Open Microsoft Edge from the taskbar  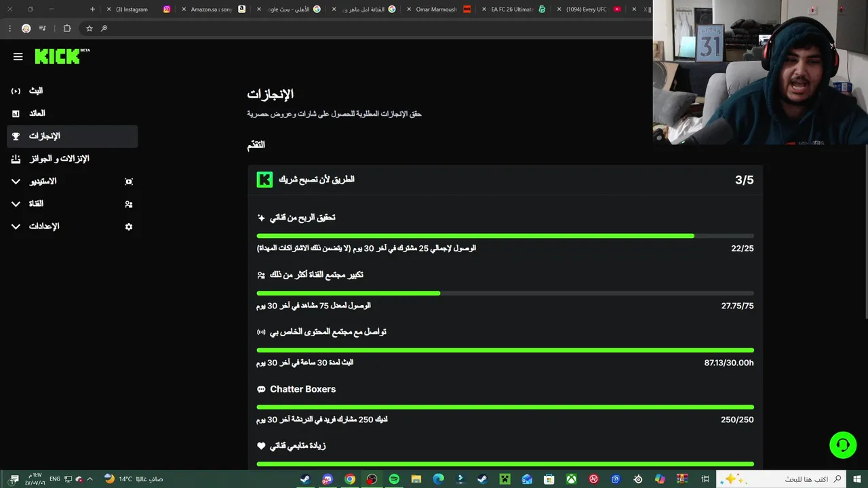439,479
